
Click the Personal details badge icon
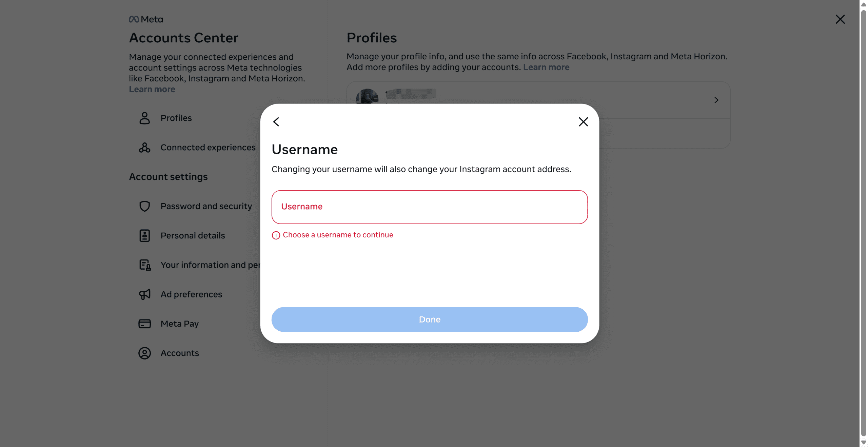[x=144, y=236]
